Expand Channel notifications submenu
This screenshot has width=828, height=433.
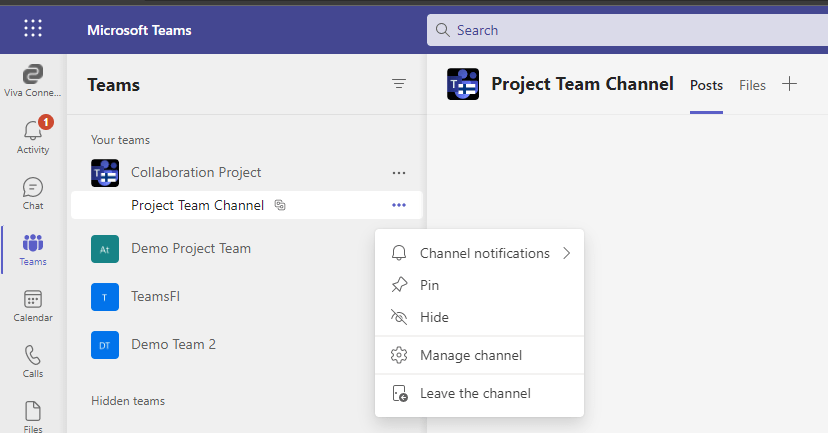[484, 253]
